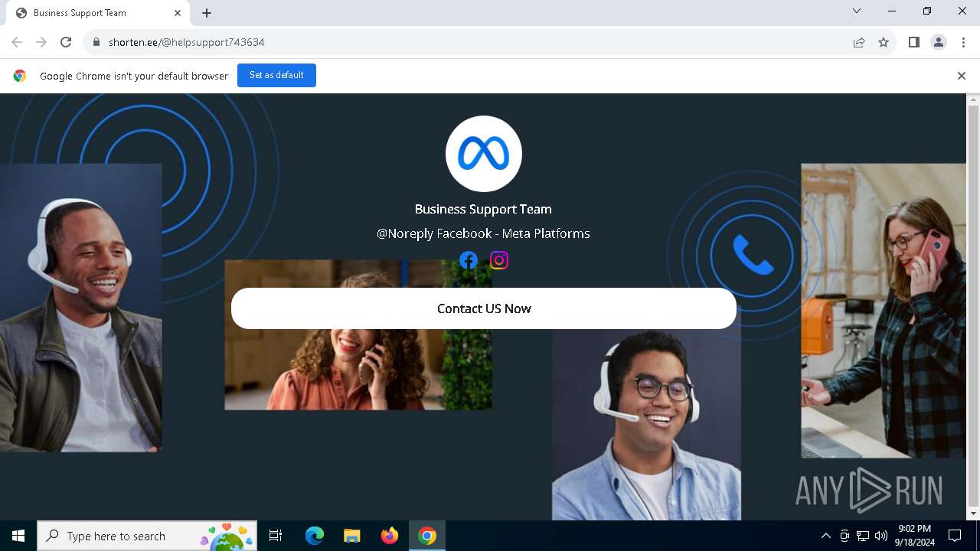Click Chrome icon on taskbar
The width and height of the screenshot is (980, 551).
(427, 536)
